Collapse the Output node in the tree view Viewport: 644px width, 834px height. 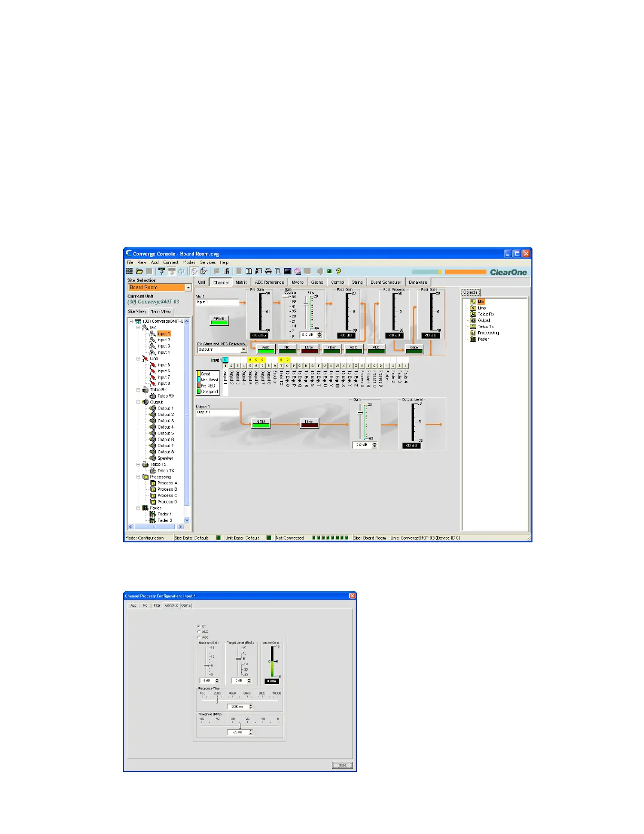pyautogui.click(x=139, y=402)
